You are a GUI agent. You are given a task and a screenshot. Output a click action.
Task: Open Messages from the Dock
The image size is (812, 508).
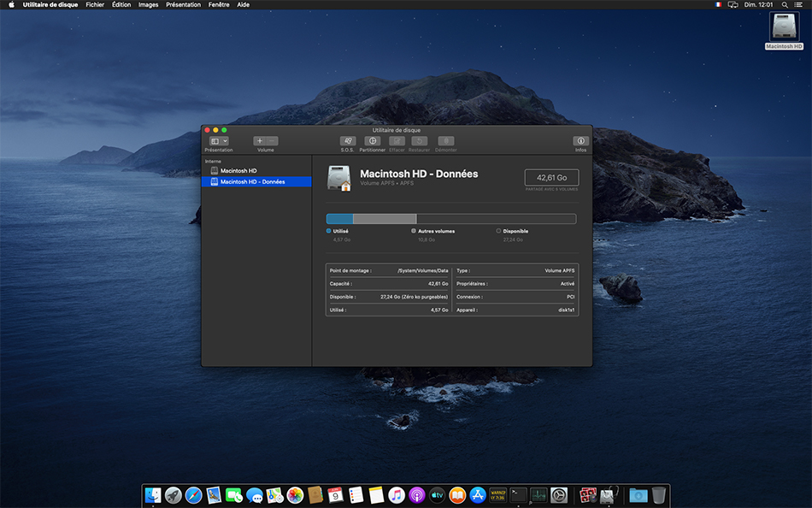[x=254, y=495]
